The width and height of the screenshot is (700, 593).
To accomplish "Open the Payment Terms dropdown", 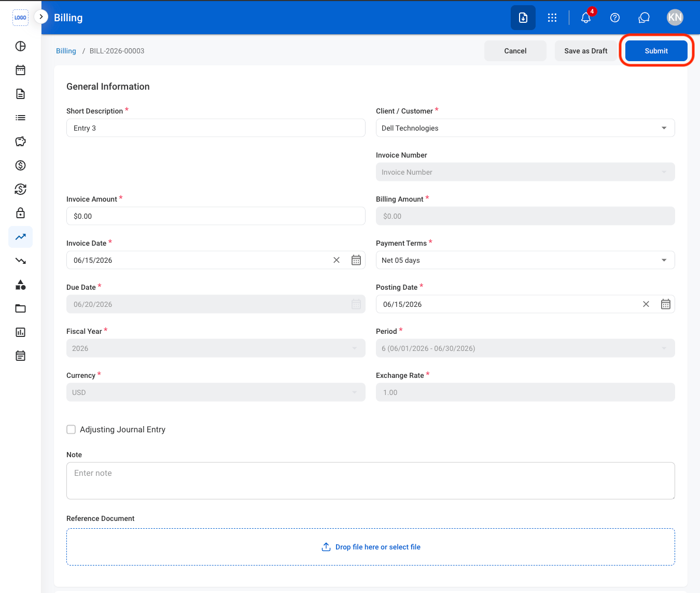I will click(x=525, y=260).
